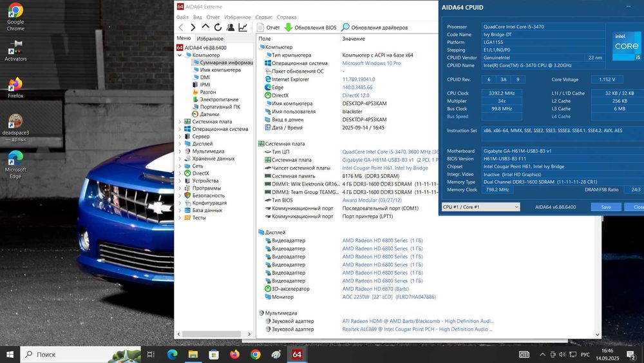
Task: Go back with the left arrow toolbar icon
Action: point(181,28)
